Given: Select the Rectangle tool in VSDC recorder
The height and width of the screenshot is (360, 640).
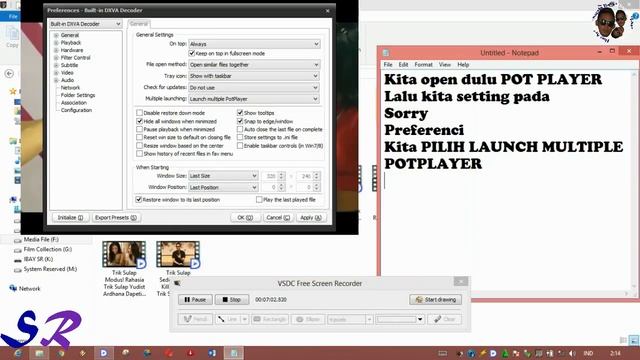Looking at the screenshot, I should point(270,319).
